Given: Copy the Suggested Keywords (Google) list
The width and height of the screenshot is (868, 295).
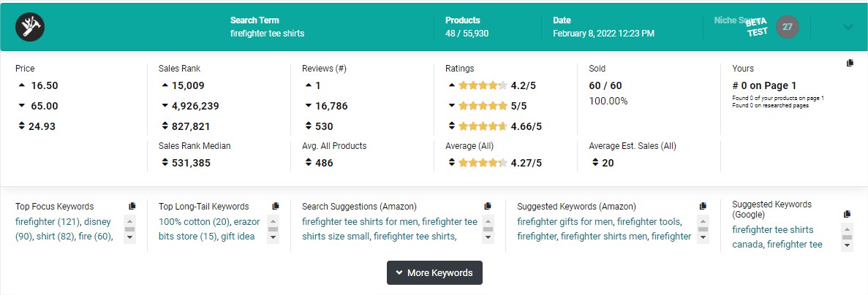Looking at the screenshot, I should pos(847,214).
